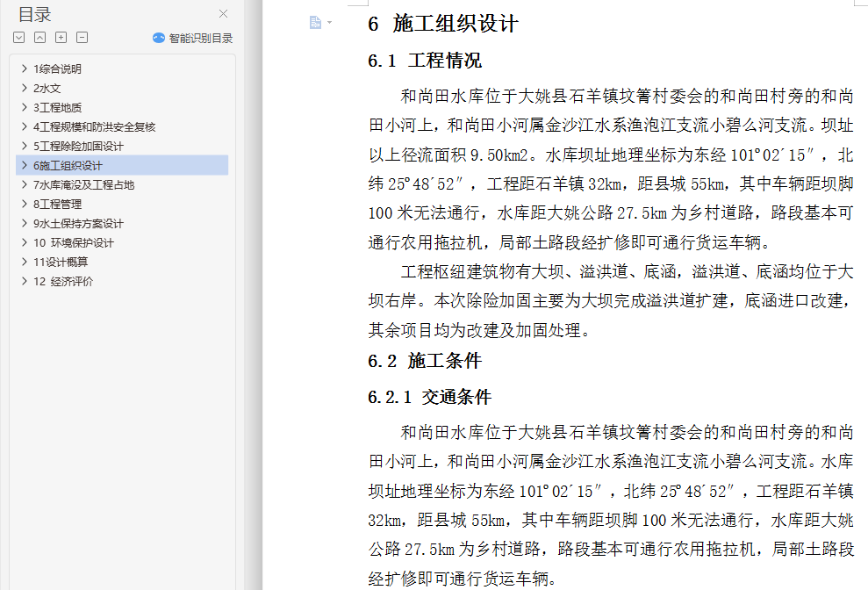Expand the 6施工组织设计 chapter
Image resolution: width=868 pixels, height=590 pixels.
pos(25,165)
